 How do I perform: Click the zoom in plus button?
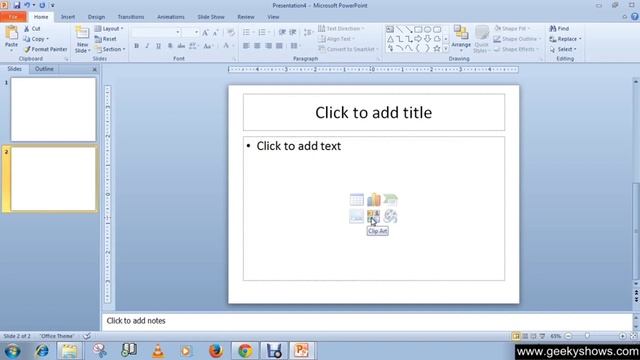coord(622,336)
